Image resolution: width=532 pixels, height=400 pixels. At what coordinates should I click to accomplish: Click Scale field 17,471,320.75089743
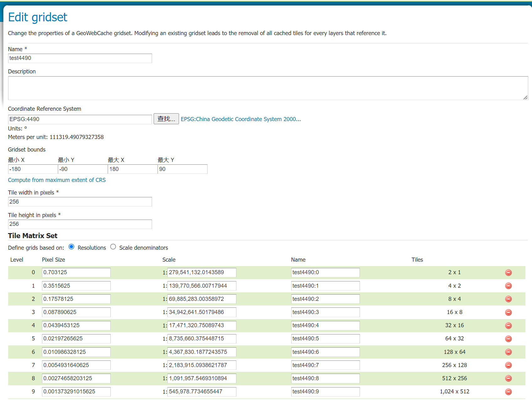pos(202,326)
